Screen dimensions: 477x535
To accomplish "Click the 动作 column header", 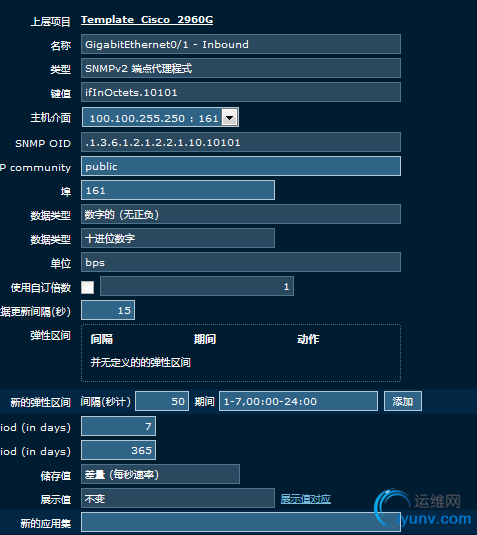I will click(x=308, y=339).
